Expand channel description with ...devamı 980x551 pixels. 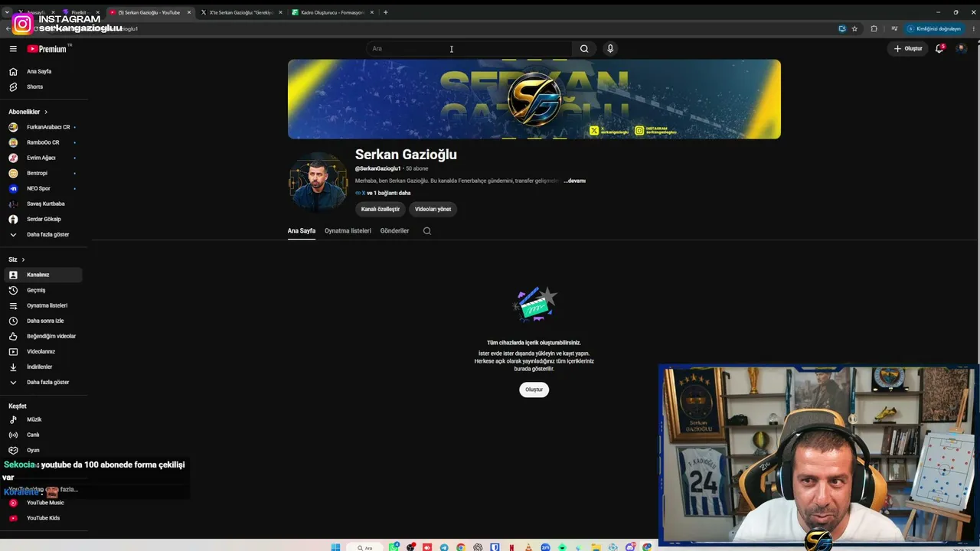point(574,181)
